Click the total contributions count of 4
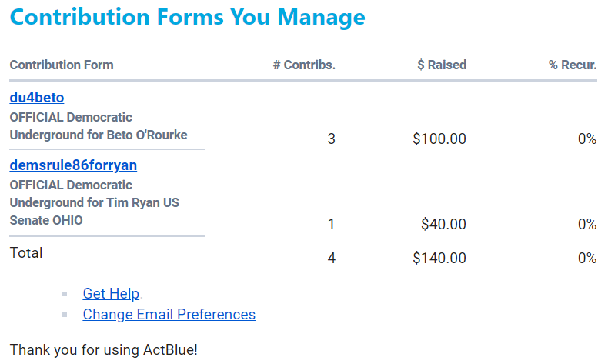Viewport: 608px width, 364px height. (332, 258)
